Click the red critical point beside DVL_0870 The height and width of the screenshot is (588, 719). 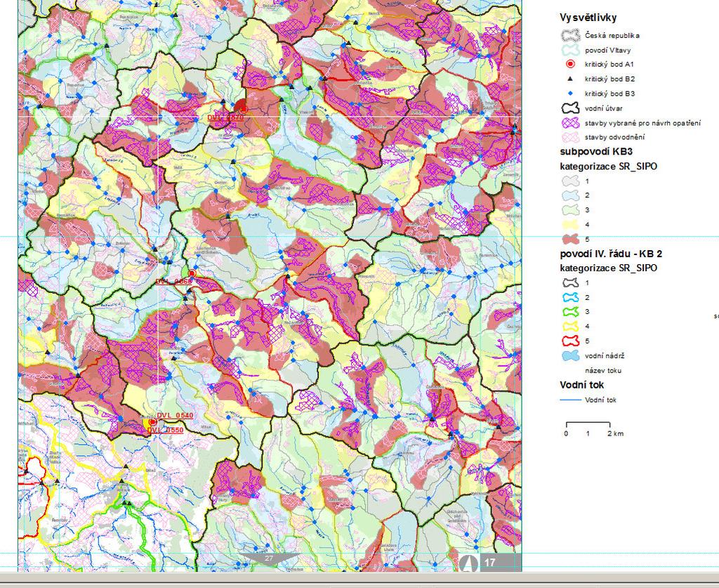click(x=244, y=109)
